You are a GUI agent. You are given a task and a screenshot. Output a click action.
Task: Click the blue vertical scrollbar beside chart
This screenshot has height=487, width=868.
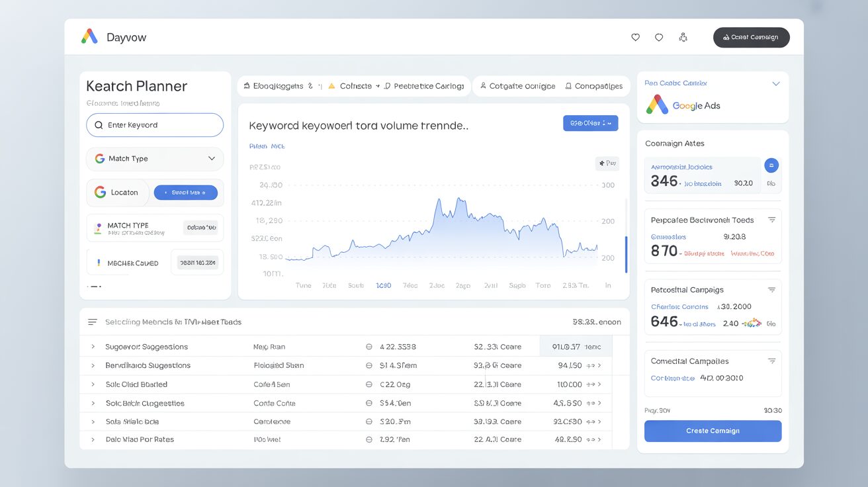tap(626, 254)
